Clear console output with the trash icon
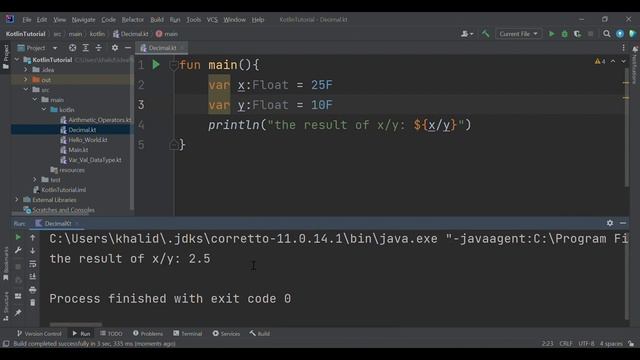 33,302
